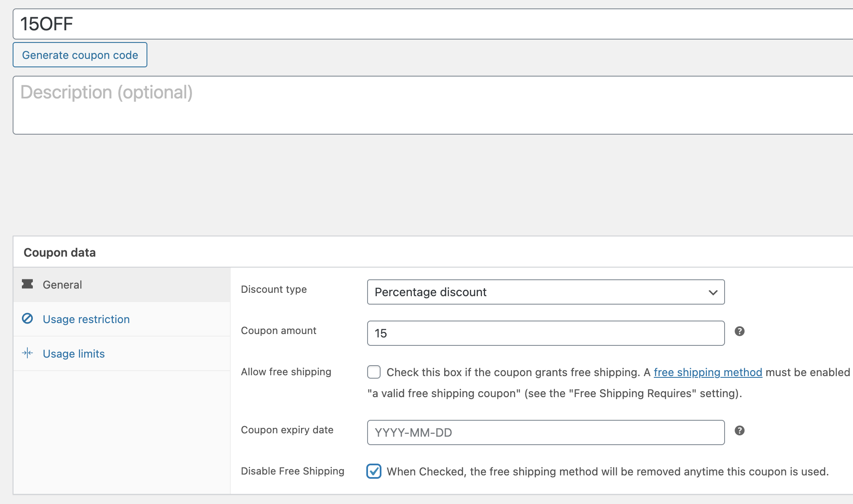The image size is (853, 504).
Task: Click the Disable Free Shipping label text
Action: click(293, 471)
